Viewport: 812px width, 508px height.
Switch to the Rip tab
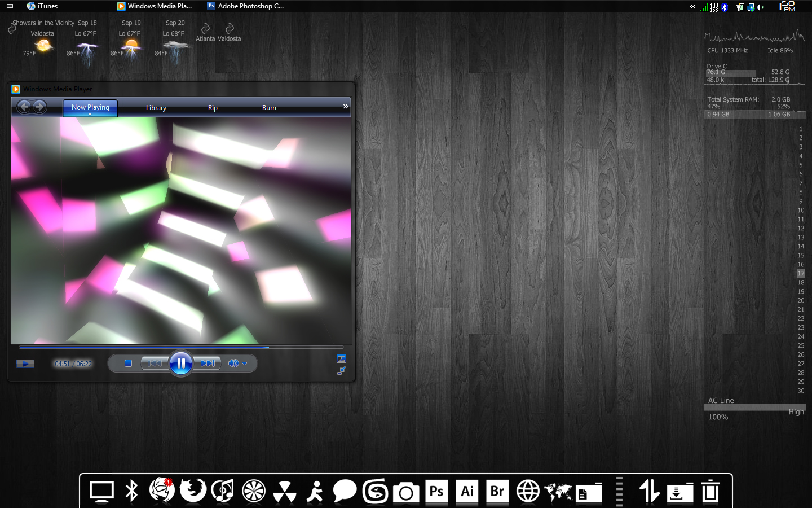tap(213, 108)
